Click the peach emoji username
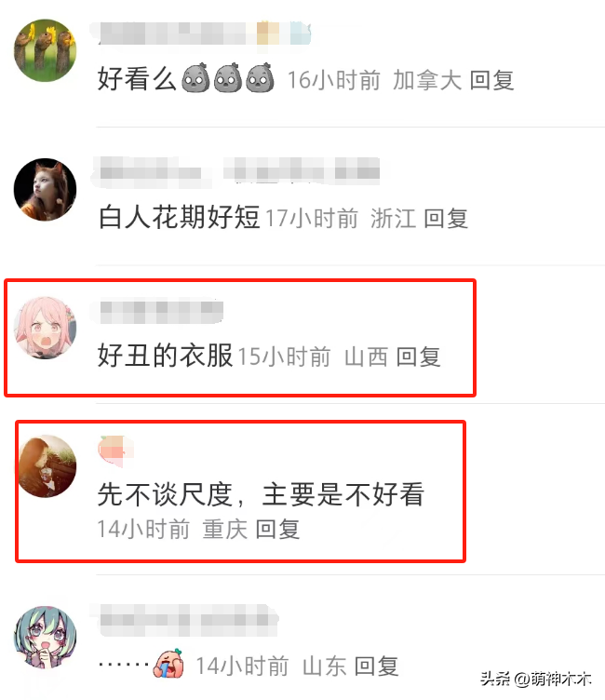 115,451
